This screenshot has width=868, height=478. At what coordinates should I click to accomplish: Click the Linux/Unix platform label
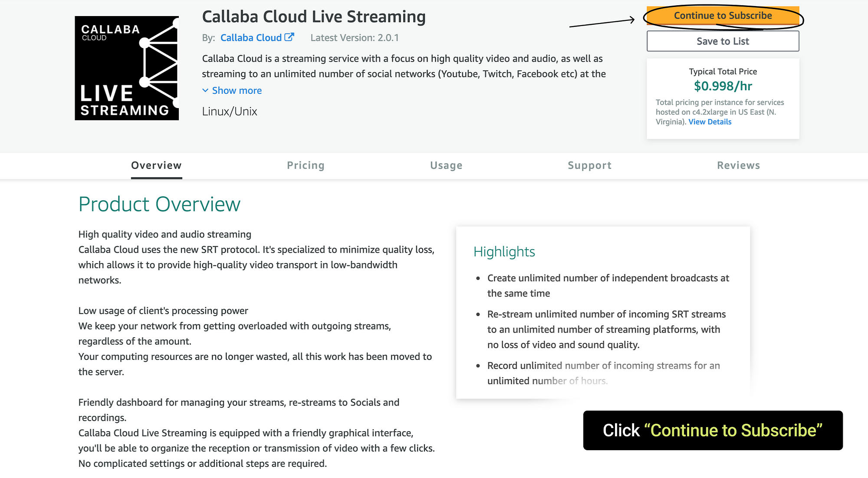(x=230, y=112)
